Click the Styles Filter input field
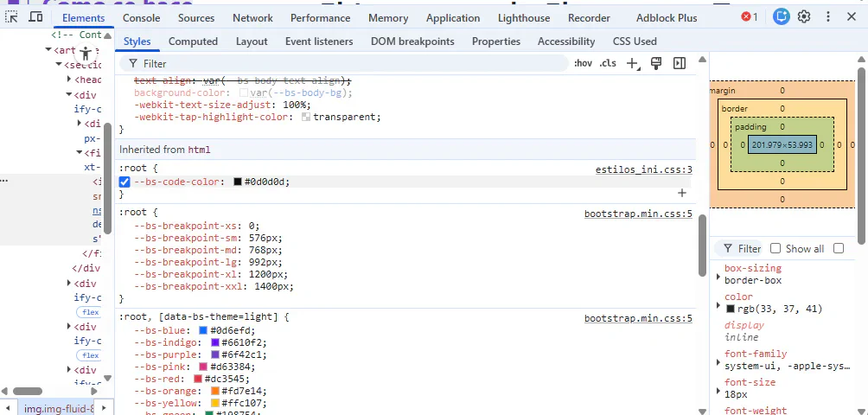 346,63
